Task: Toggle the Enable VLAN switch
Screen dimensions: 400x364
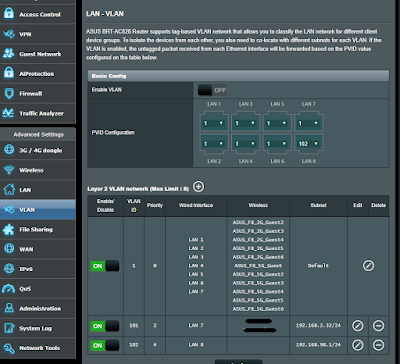Action: [x=212, y=90]
